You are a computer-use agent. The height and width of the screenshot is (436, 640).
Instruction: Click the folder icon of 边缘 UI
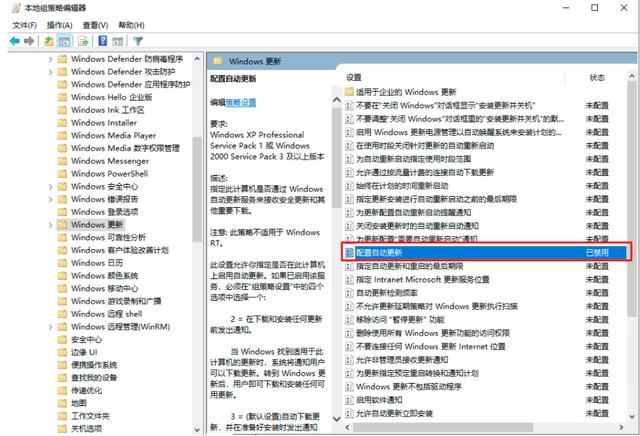tap(62, 352)
